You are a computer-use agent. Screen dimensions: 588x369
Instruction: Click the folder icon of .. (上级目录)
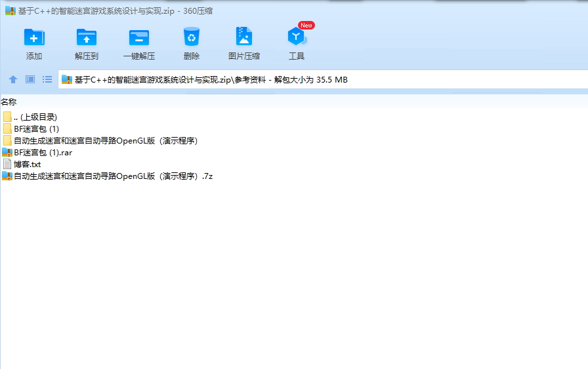pyautogui.click(x=7, y=117)
